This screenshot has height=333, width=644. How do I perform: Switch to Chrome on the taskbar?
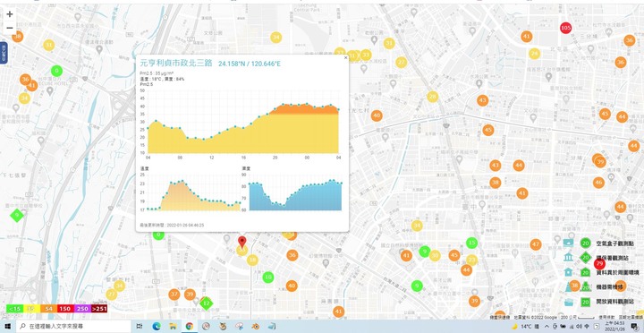(190, 327)
